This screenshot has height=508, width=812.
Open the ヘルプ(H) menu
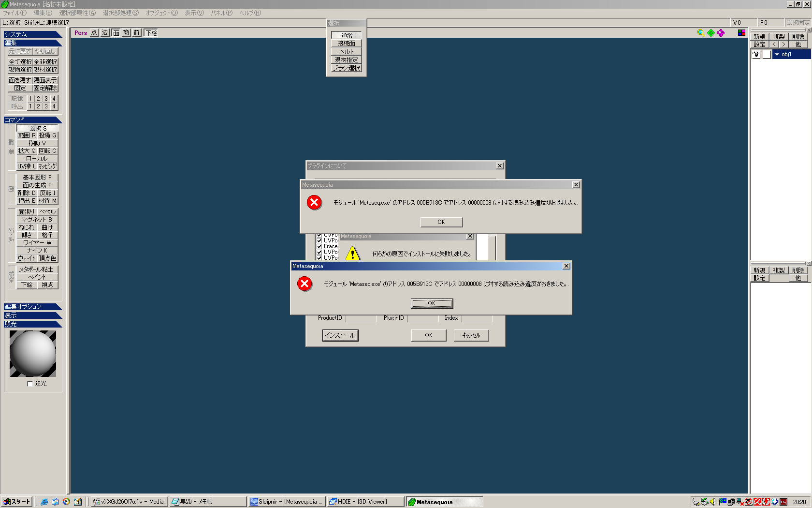250,13
